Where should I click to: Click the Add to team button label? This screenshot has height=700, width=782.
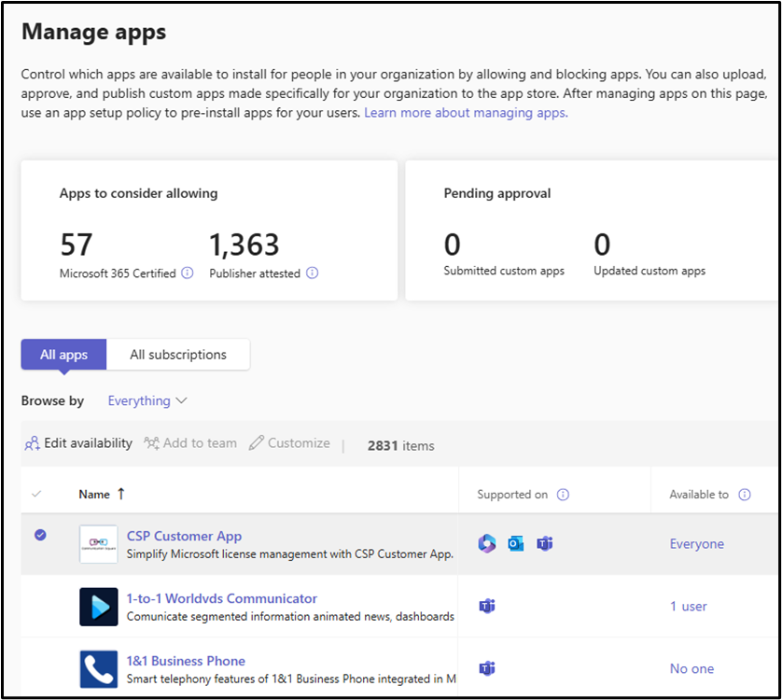(200, 443)
